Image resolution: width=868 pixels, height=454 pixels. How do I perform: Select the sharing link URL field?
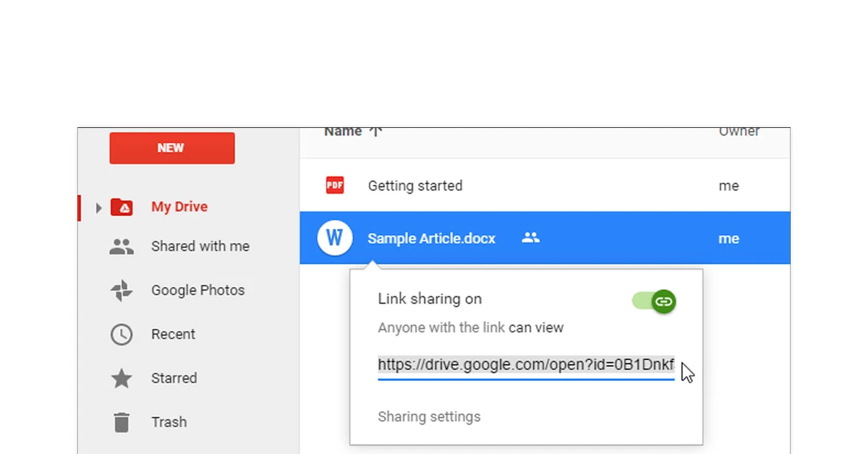pyautogui.click(x=525, y=364)
